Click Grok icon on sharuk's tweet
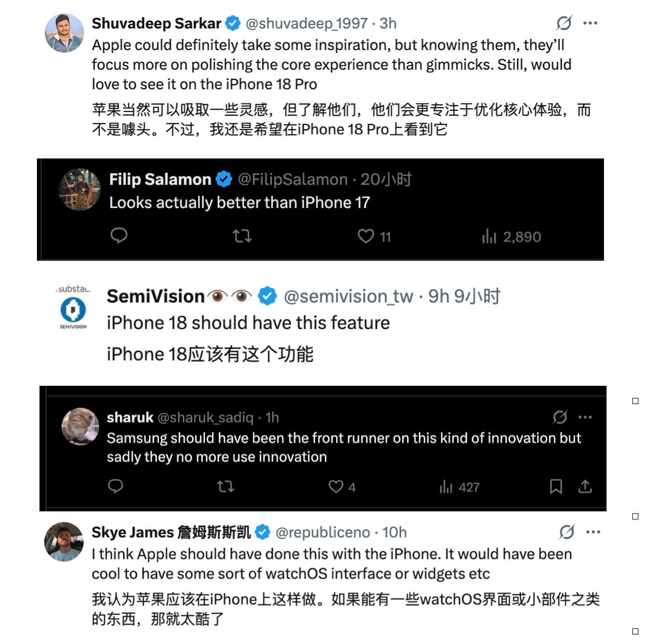The width and height of the screenshot is (646, 644). tap(560, 417)
